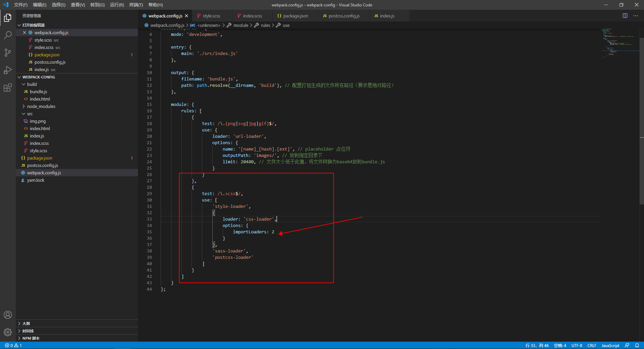Image resolution: width=644 pixels, height=349 pixels.
Task: Change encoding via UTF-8 status item
Action: point(577,345)
